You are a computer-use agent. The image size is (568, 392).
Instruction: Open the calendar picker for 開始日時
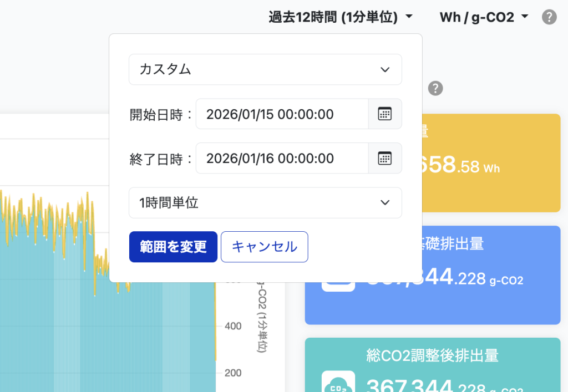pyautogui.click(x=385, y=114)
